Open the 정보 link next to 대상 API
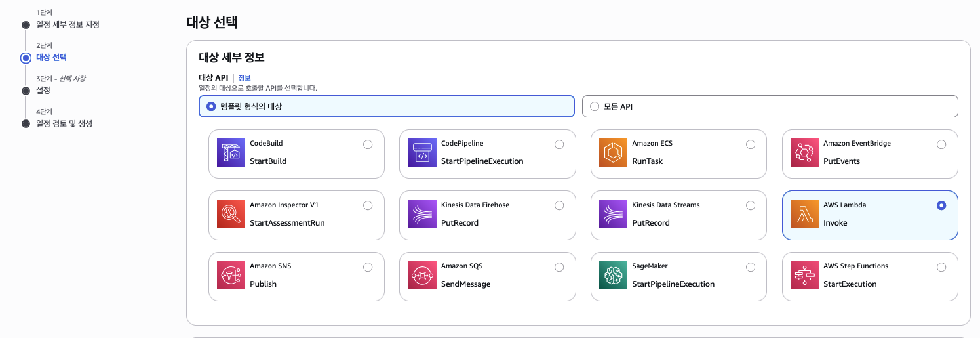The height and width of the screenshot is (338, 980). coord(244,78)
